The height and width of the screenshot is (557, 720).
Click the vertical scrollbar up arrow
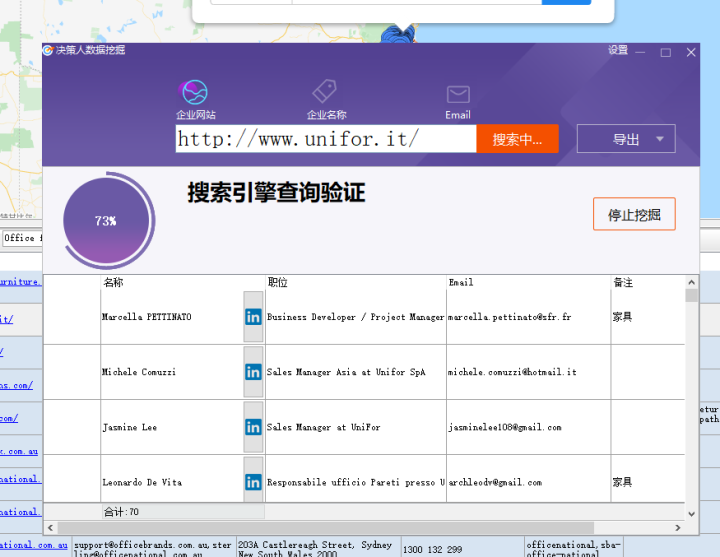(x=692, y=282)
